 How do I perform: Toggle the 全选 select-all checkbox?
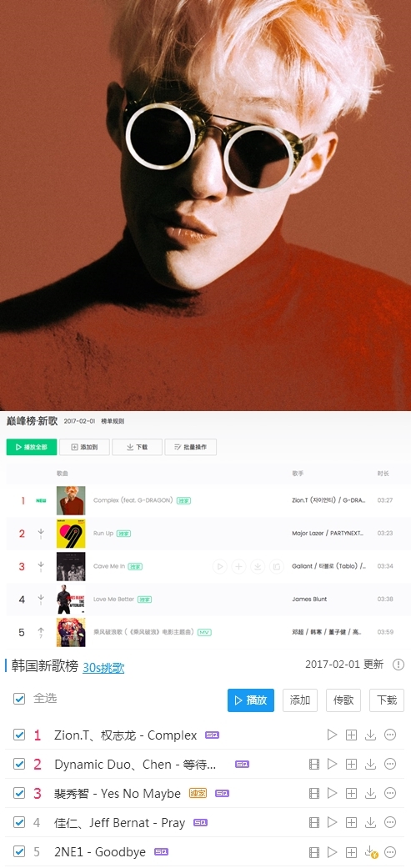19,699
